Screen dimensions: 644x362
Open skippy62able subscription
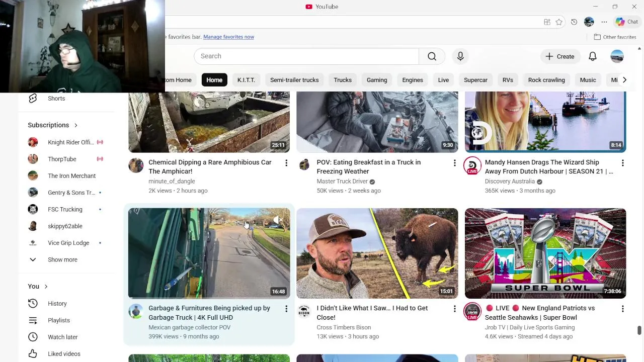(66, 226)
